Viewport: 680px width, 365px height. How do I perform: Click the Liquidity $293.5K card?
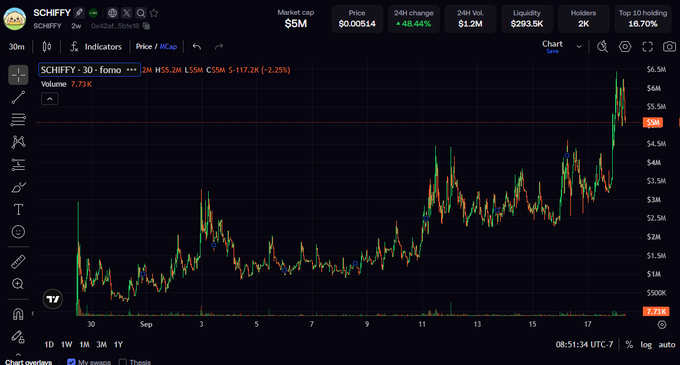click(x=527, y=19)
